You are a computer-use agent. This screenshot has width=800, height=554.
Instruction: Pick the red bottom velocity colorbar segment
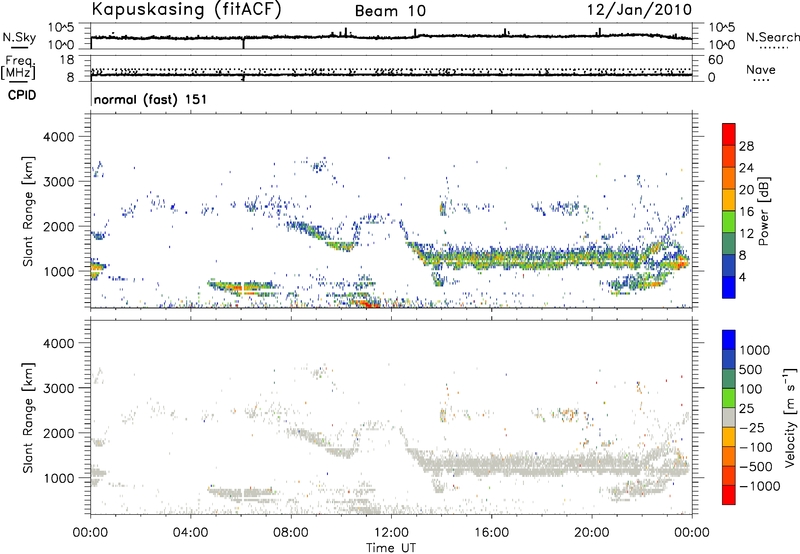[729, 495]
